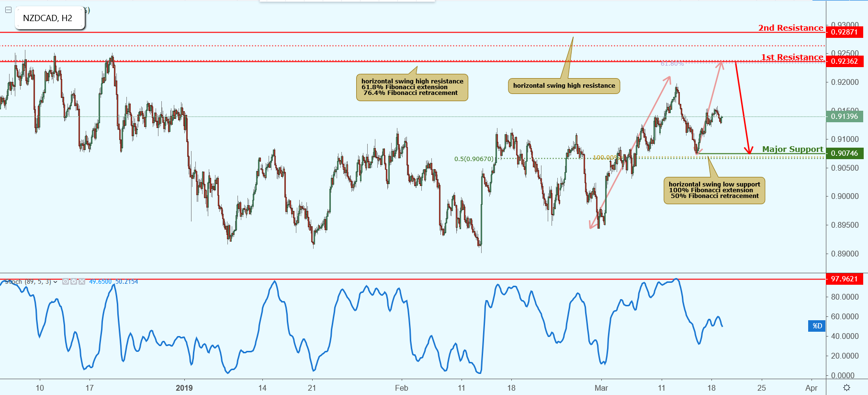
Task: Select the 'Major Support' label
Action: [793, 150]
